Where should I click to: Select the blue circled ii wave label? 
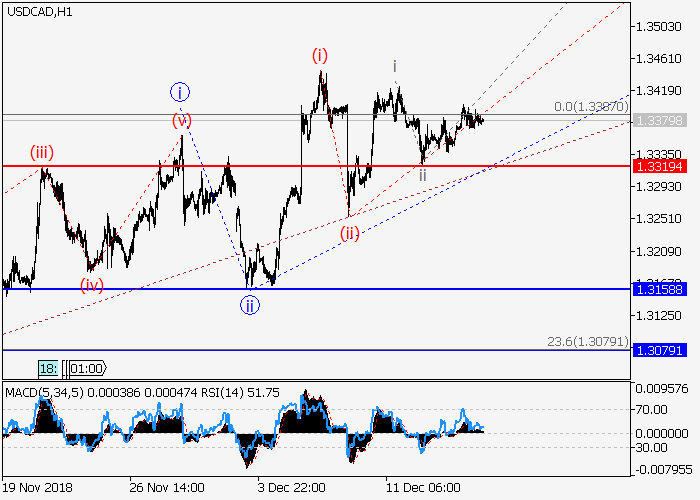click(249, 305)
